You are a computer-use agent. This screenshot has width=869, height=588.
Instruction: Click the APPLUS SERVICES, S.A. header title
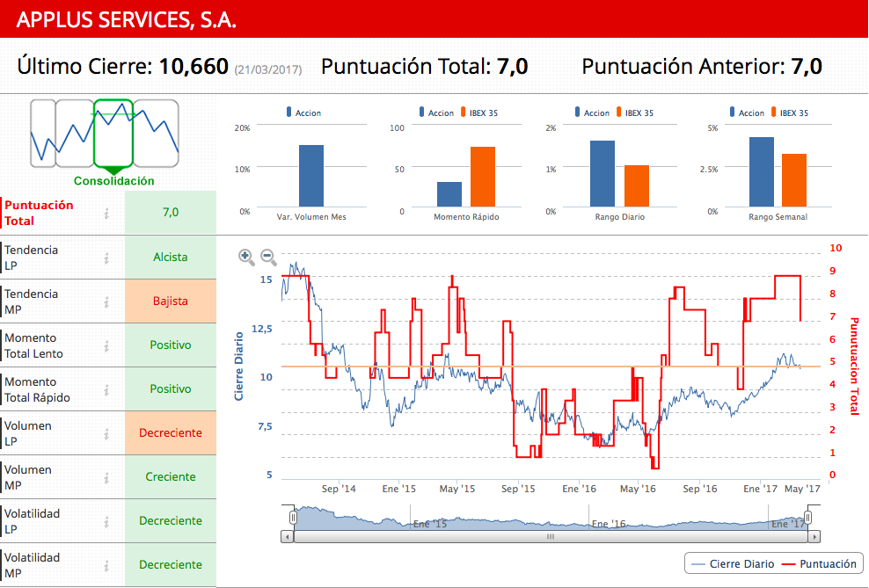pos(127,20)
